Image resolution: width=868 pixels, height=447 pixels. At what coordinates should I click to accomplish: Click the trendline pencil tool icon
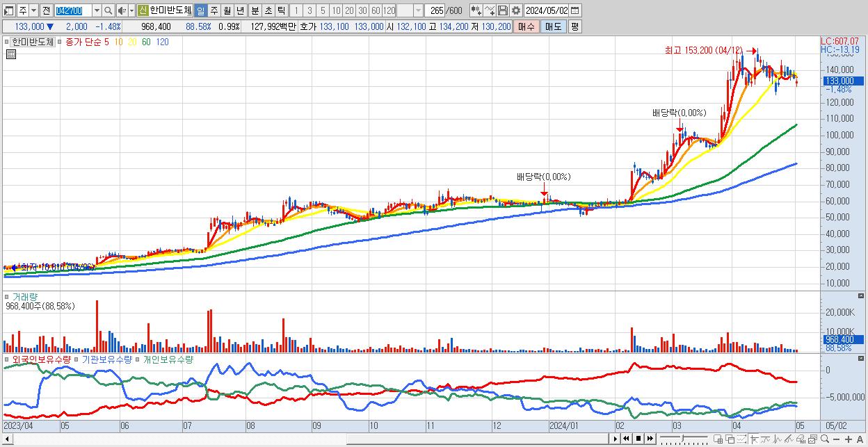(789, 439)
